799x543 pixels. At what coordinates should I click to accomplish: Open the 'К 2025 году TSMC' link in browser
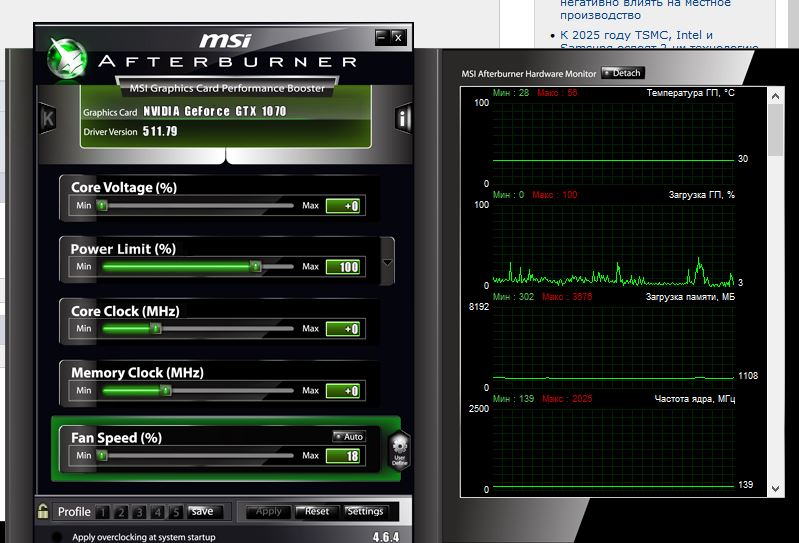click(636, 35)
